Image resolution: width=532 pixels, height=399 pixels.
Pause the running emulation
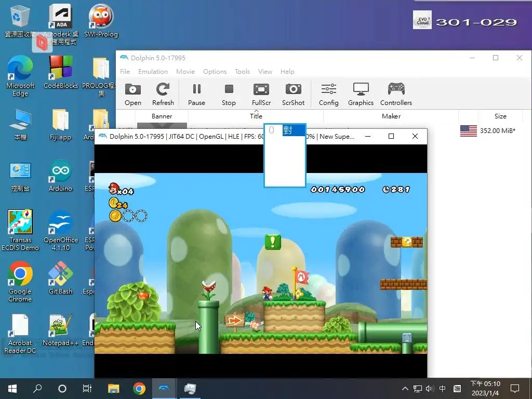point(196,95)
